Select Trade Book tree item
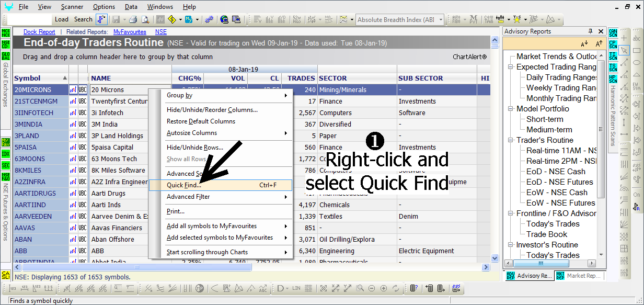Screen dimensions: 644x305 pos(547,234)
